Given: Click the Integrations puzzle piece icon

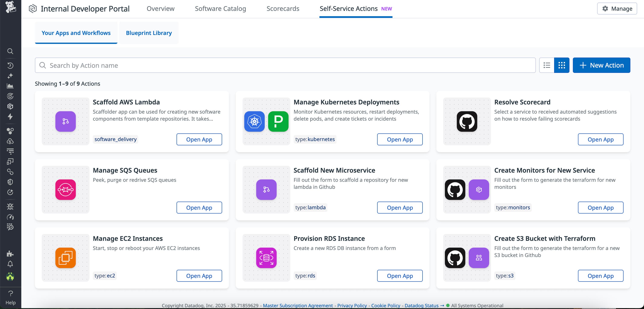Looking at the screenshot, I should (x=10, y=254).
